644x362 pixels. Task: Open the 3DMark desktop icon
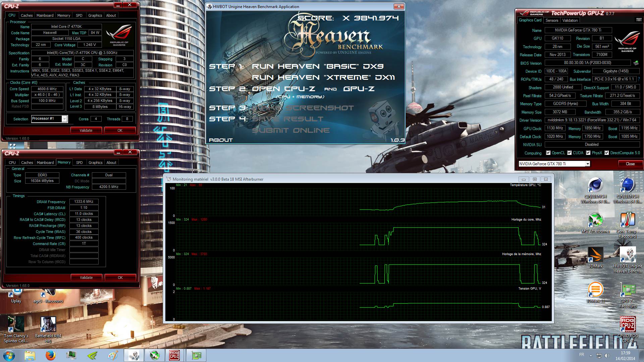[595, 257]
